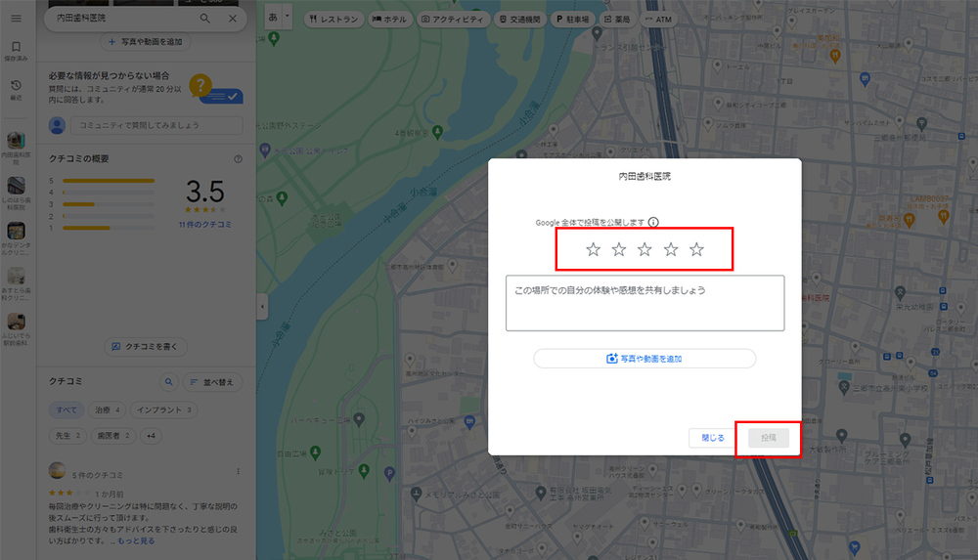Open the three-dot menu on the first review
Viewport: 978px width, 560px height.
coord(238,471)
